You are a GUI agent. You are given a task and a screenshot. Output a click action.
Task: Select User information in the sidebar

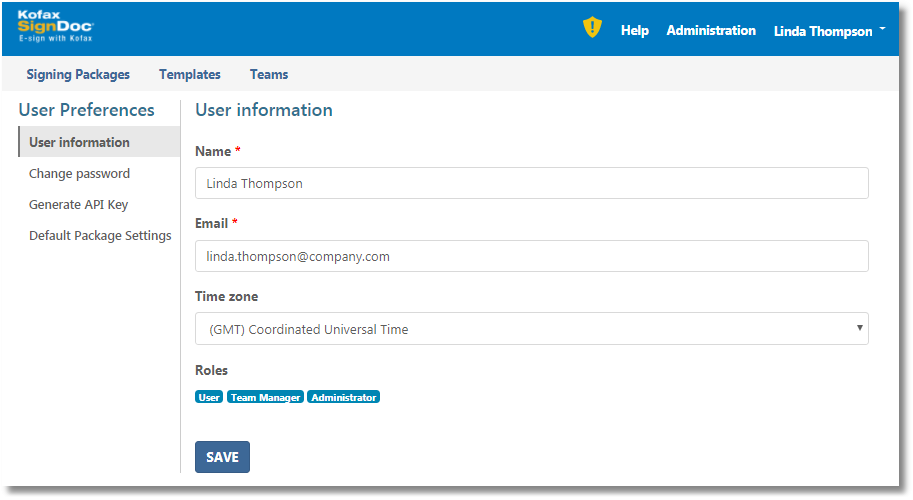(x=79, y=142)
